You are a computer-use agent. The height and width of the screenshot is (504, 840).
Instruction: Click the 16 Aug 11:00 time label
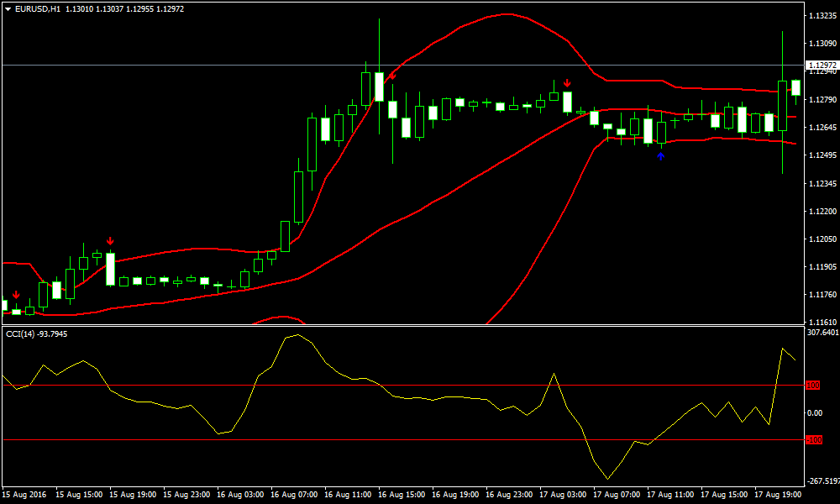[x=349, y=495]
